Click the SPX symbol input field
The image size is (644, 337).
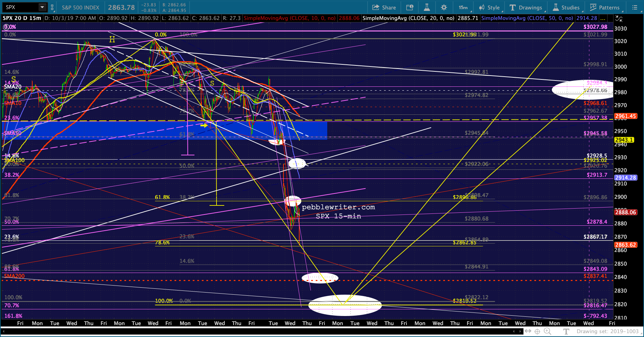click(x=20, y=7)
